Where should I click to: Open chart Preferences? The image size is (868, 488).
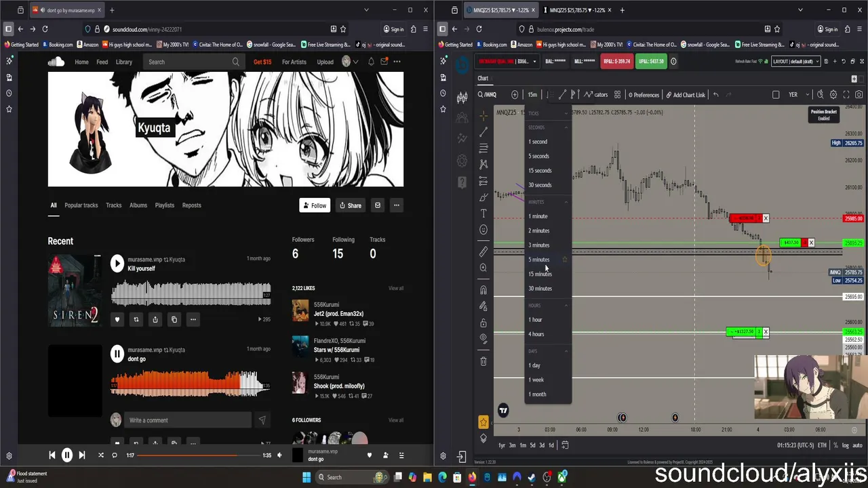[x=643, y=95]
